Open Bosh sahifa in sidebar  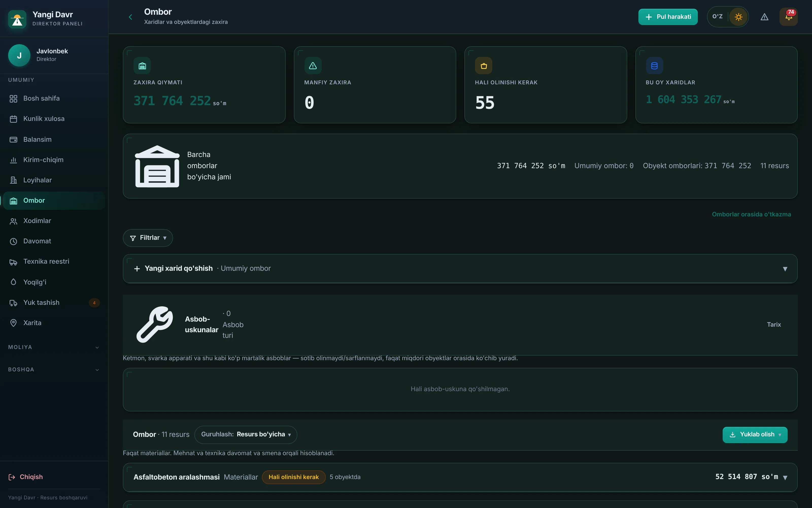coord(54,99)
